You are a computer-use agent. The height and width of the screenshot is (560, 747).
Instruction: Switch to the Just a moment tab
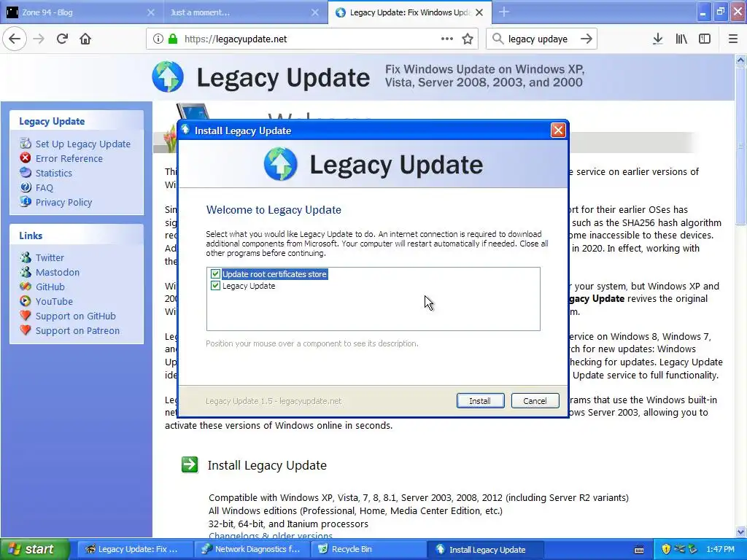click(246, 12)
